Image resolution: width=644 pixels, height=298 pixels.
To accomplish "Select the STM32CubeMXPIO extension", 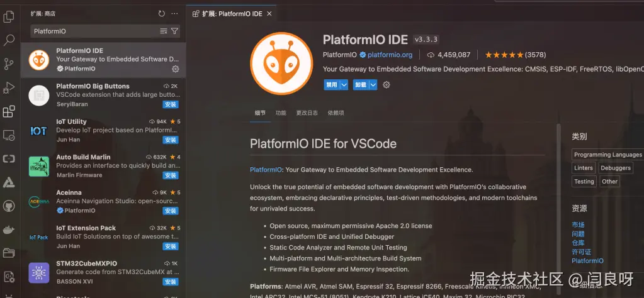I will (x=103, y=273).
